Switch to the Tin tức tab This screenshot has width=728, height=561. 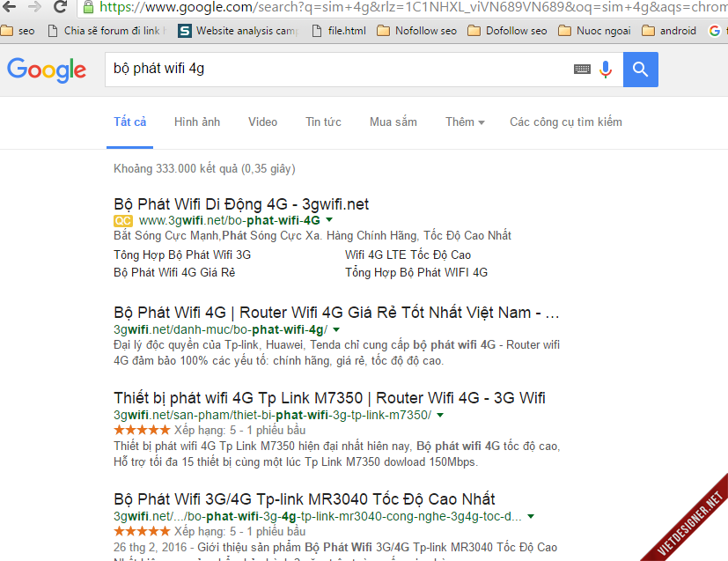[324, 122]
